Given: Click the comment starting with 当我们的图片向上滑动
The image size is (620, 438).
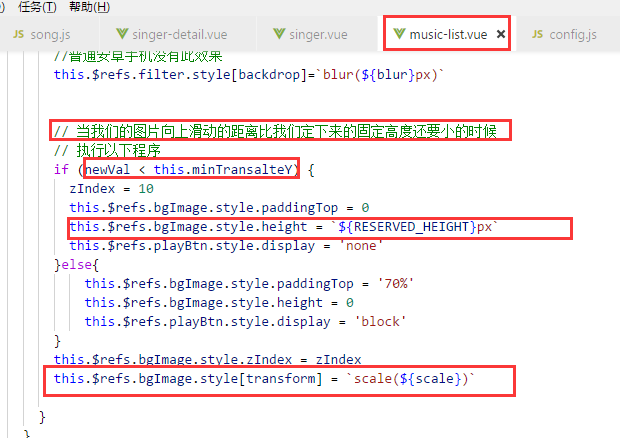Looking at the screenshot, I should (x=275, y=131).
